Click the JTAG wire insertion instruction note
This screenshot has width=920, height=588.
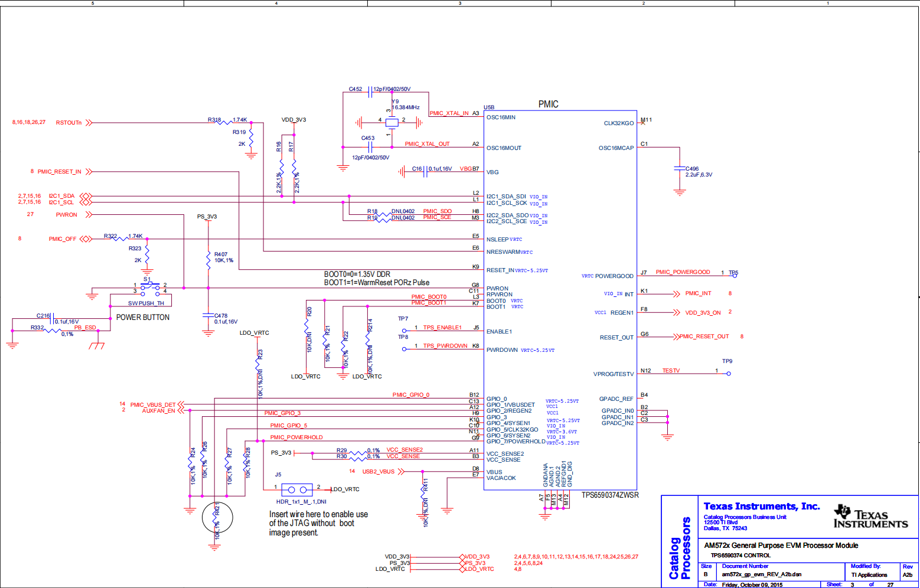[x=314, y=524]
